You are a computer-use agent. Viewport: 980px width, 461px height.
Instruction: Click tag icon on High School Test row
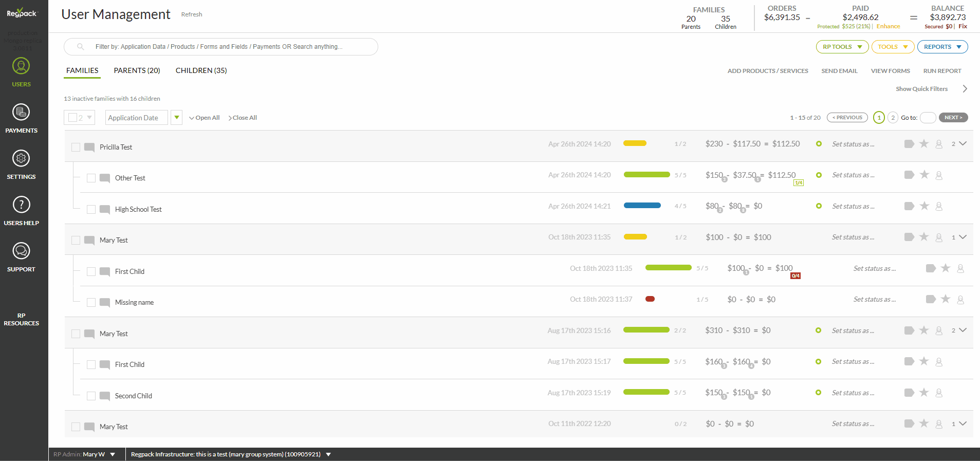(909, 206)
